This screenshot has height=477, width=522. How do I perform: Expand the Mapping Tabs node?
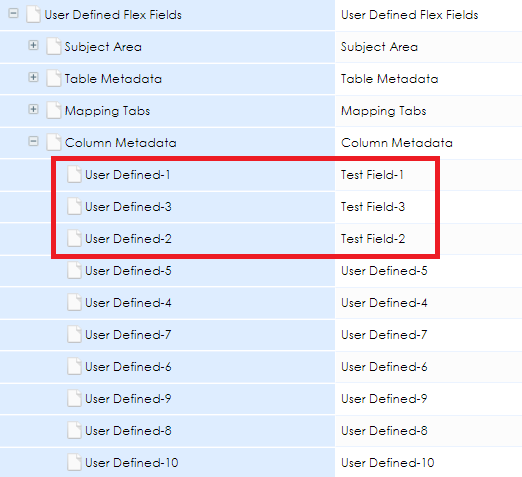tap(33, 109)
